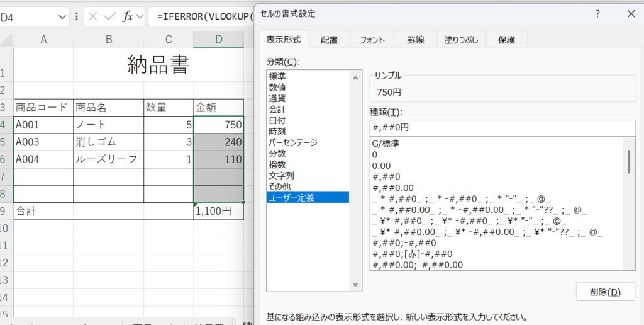
Task: Select row 10 header
Action: (6, 229)
